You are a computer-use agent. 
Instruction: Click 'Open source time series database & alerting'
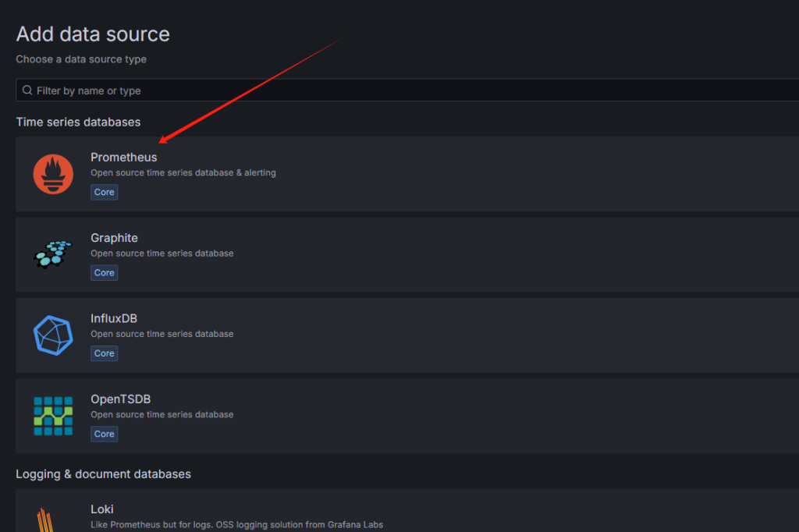pos(183,172)
